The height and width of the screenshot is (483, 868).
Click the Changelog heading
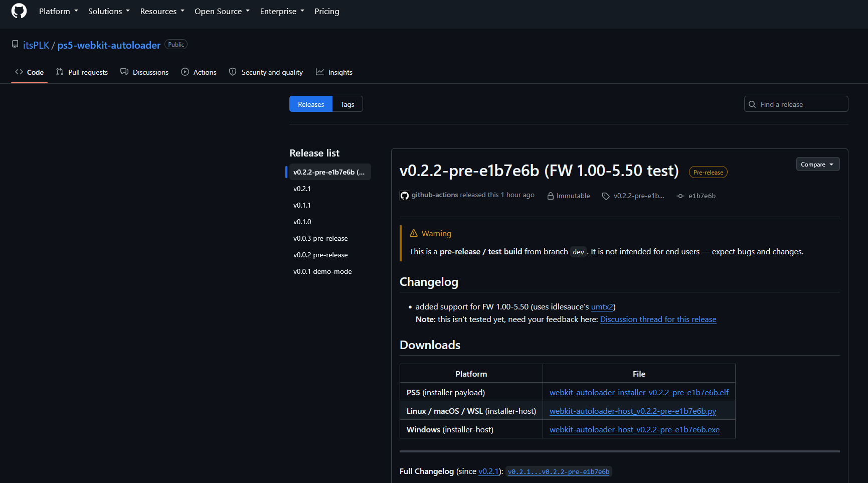[429, 282]
